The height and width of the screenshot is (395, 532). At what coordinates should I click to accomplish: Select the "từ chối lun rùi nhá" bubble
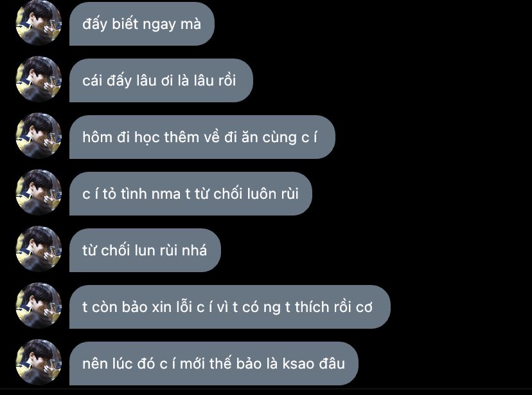tap(145, 251)
